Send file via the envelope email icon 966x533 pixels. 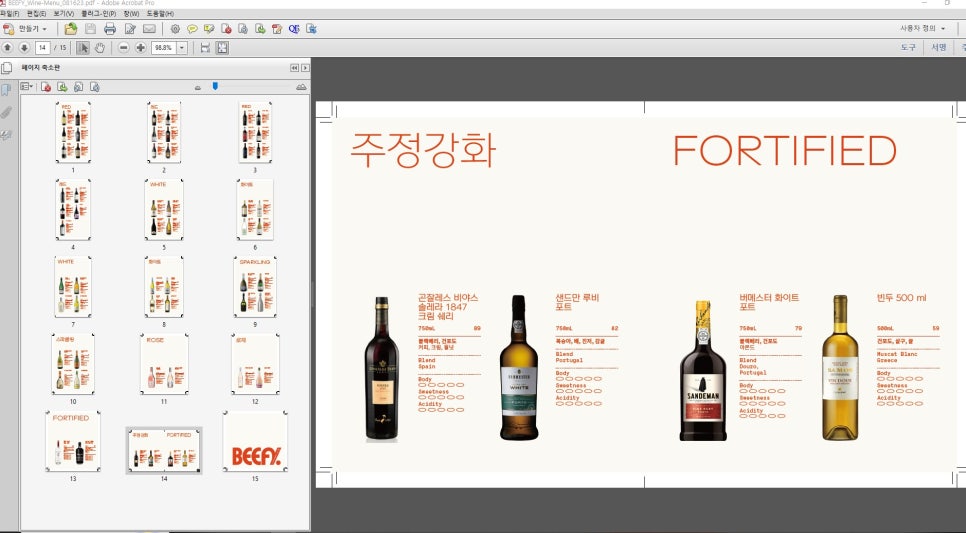click(x=149, y=29)
